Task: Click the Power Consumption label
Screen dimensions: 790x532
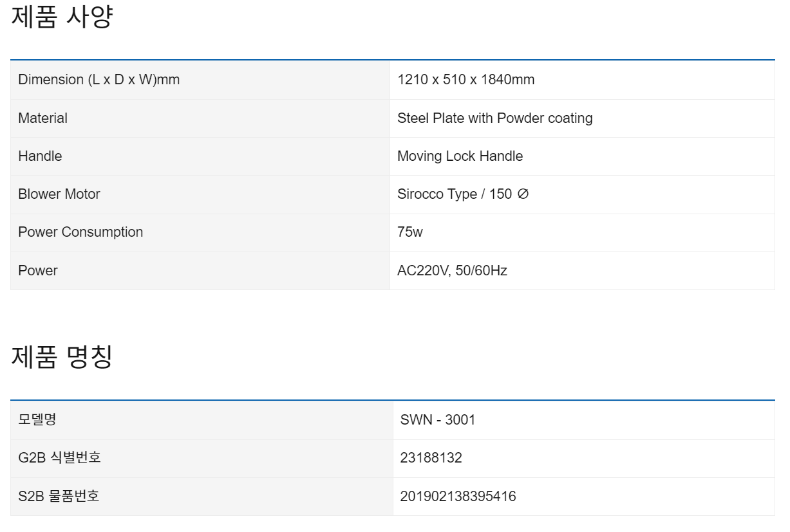Action: tap(80, 232)
